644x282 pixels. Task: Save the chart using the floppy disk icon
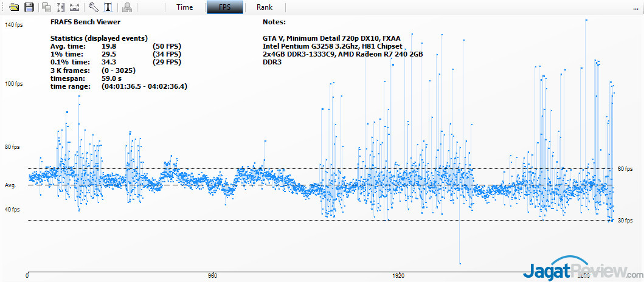coord(28,7)
